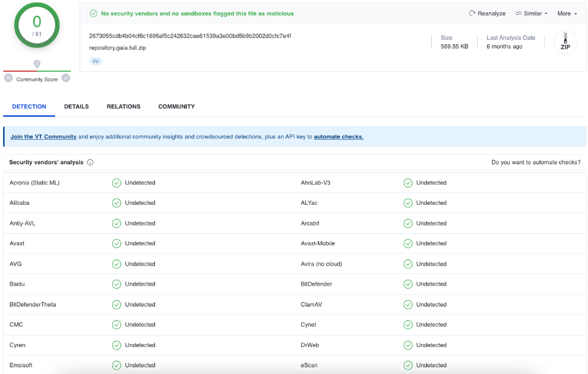
Task: Click the Cyren undetected check icon
Action: pos(116,345)
